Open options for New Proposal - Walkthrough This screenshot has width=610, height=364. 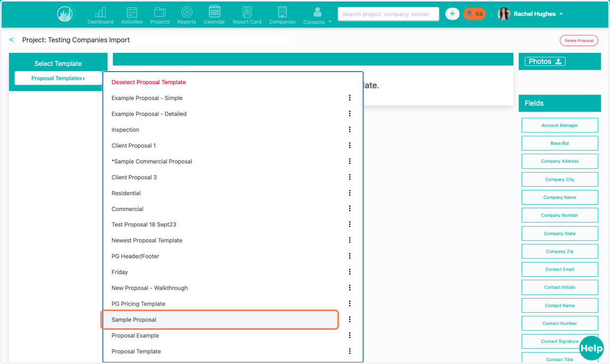350,288
